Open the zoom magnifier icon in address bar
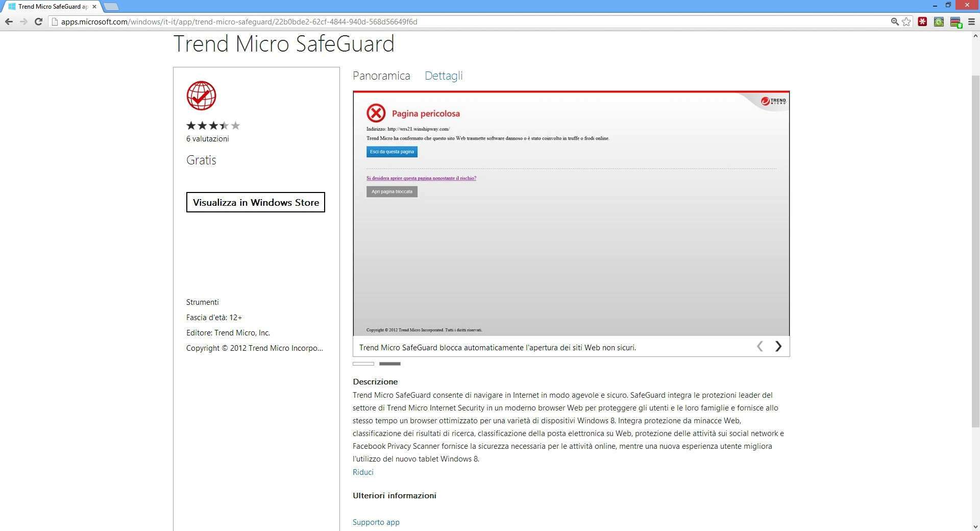Viewport: 980px width, 531px height. click(x=895, y=22)
